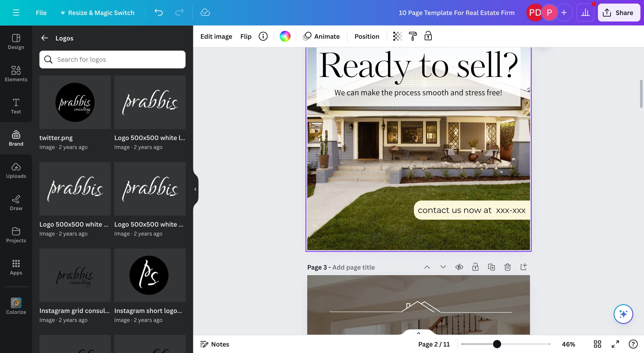Open the transparency checkerboard icon
The height and width of the screenshot is (353, 644).
397,36
